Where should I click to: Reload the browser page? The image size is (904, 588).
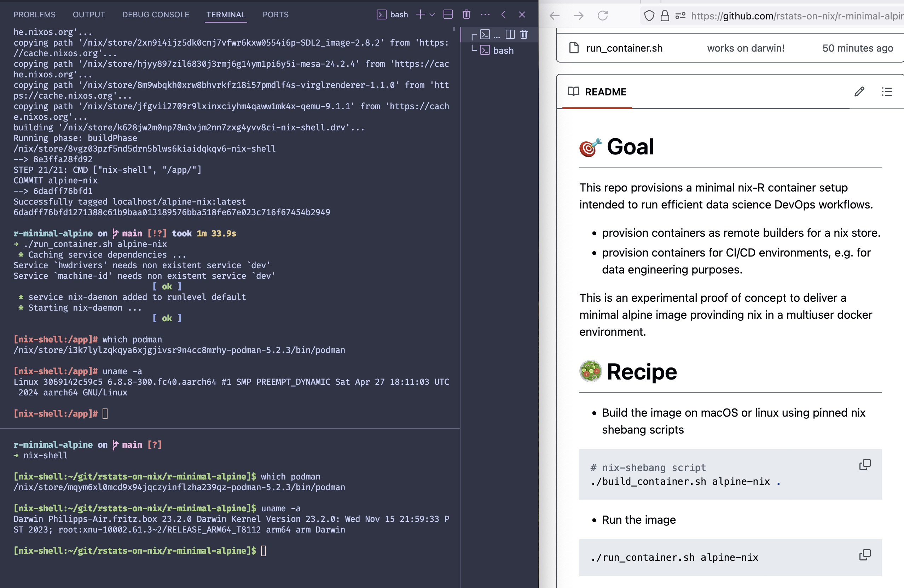pyautogui.click(x=602, y=16)
